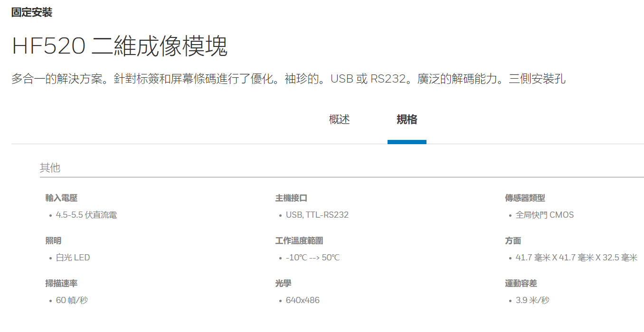This screenshot has height=332, width=644.
Task: Click the 固定安裝 category label
Action: point(32,13)
